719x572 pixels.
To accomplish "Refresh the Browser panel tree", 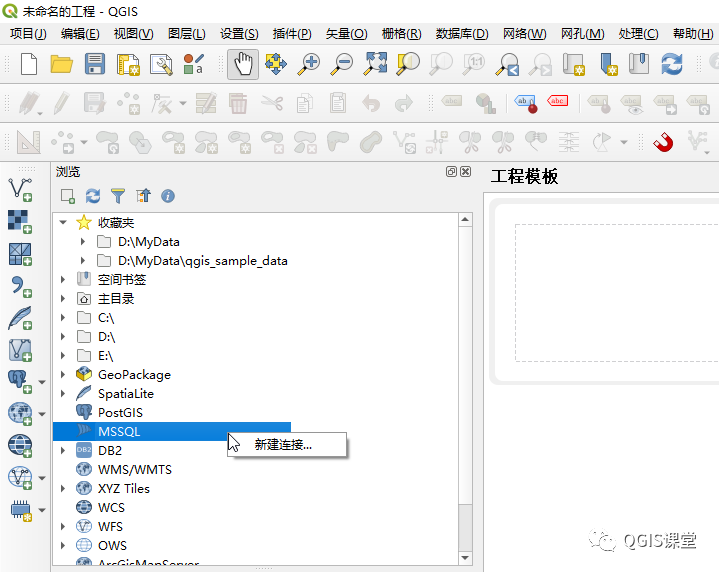I will (x=93, y=196).
